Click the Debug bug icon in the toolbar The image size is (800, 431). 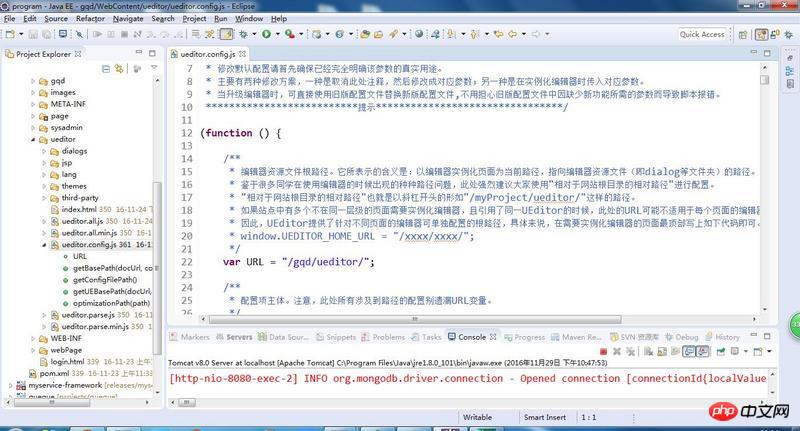click(x=243, y=34)
